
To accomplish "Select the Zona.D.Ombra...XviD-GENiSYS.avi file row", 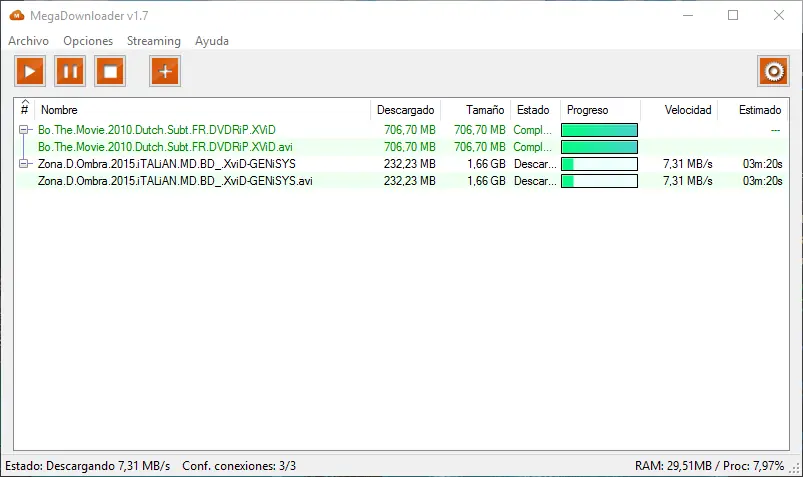I will (x=402, y=181).
